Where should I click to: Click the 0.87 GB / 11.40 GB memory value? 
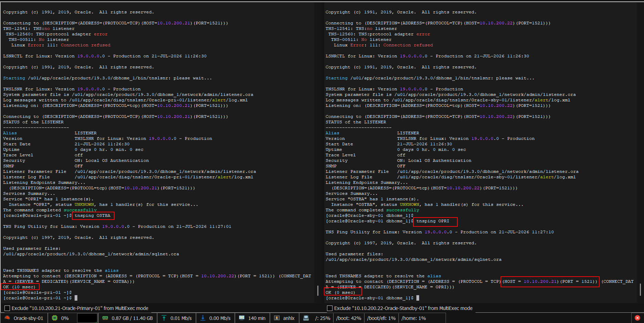132,318
